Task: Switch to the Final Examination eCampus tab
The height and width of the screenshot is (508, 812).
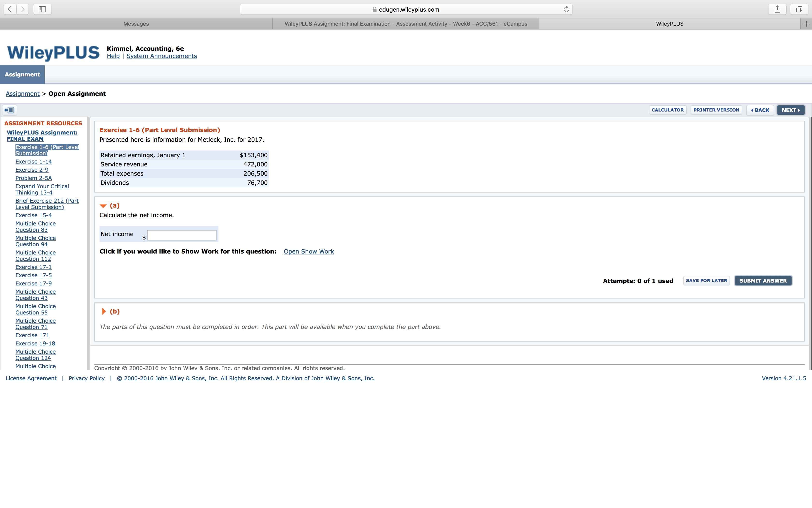Action: point(406,24)
